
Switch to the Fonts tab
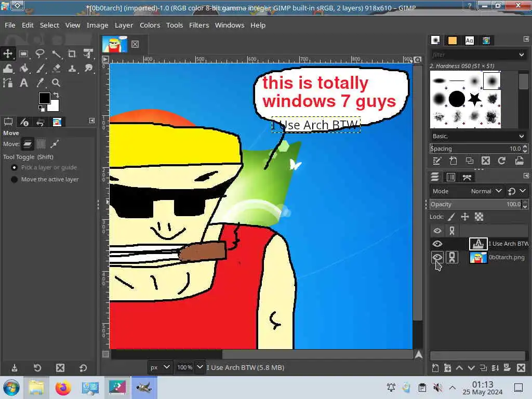coord(469,41)
